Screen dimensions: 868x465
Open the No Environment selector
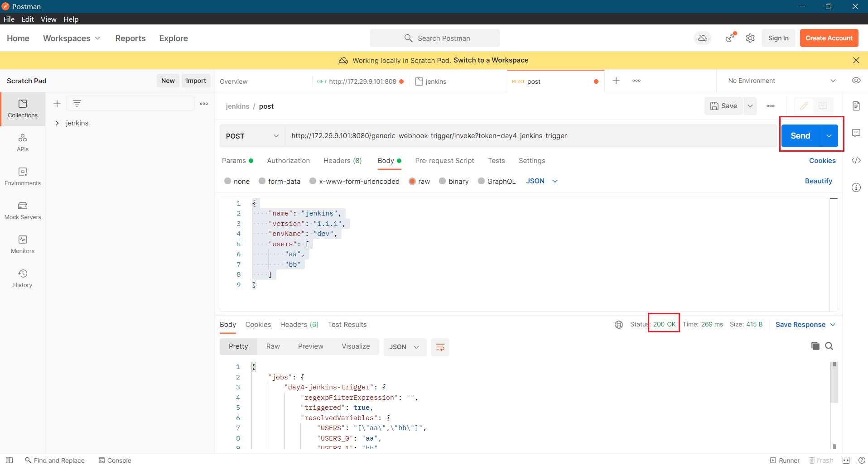click(x=782, y=81)
